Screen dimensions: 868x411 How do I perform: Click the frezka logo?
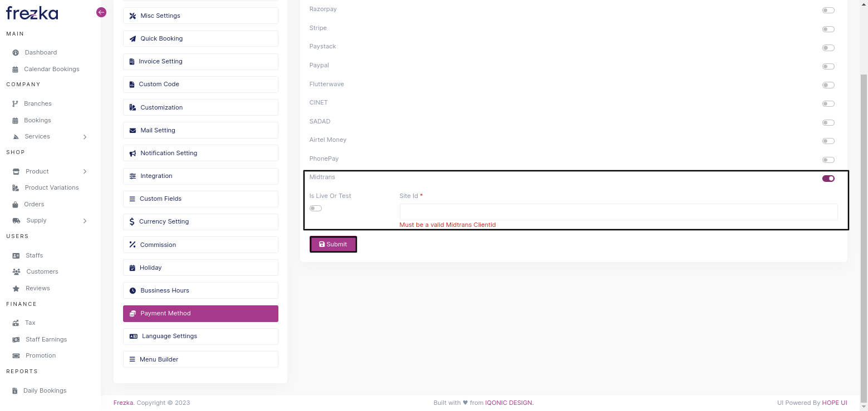[32, 13]
